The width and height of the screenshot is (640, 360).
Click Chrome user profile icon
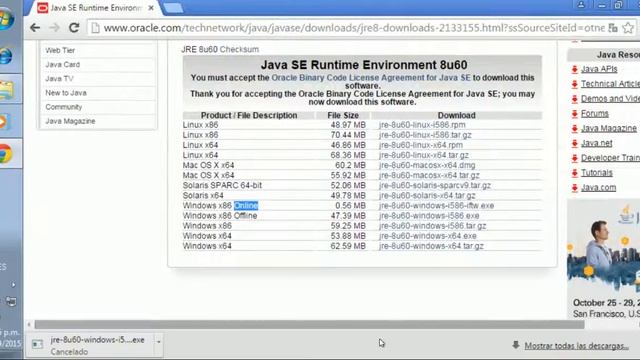tap(581, 5)
